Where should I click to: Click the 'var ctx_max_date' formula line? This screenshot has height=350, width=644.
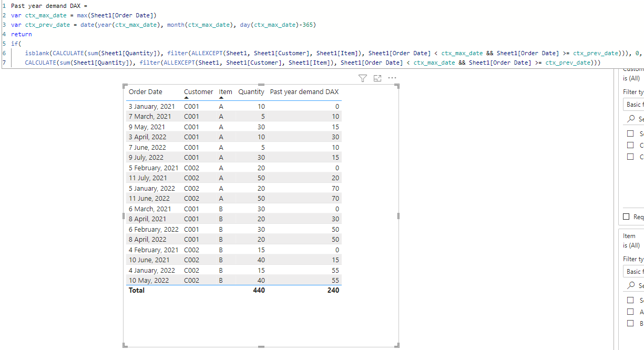pos(84,15)
